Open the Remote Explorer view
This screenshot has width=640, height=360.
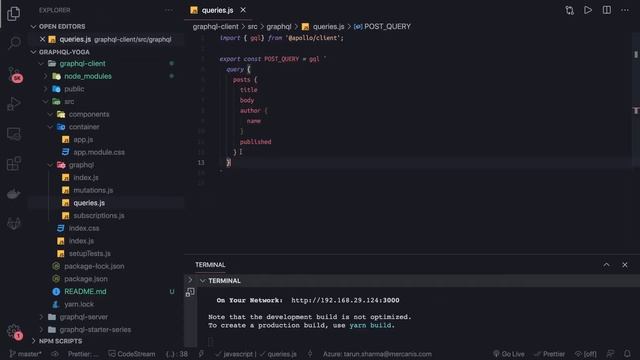coord(14,134)
